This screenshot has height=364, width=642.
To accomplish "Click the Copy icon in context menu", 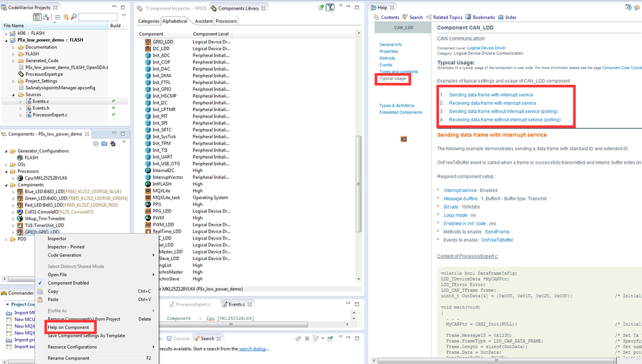I will (x=40, y=291).
